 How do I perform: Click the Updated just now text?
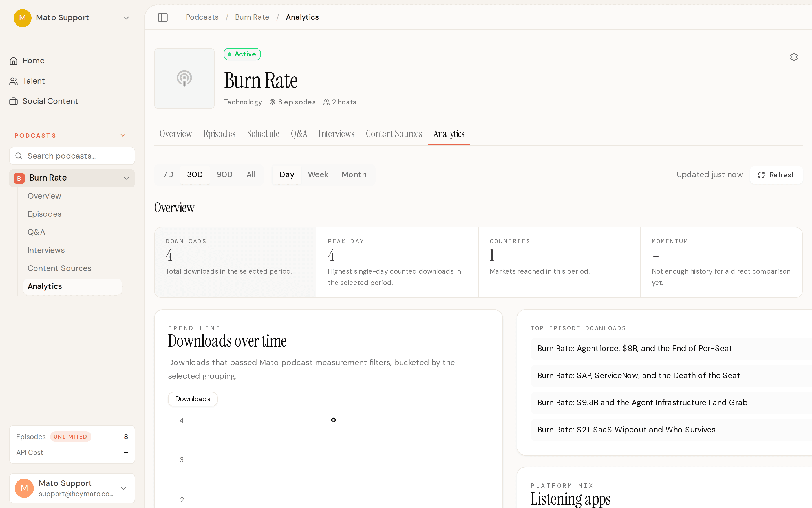tap(710, 175)
